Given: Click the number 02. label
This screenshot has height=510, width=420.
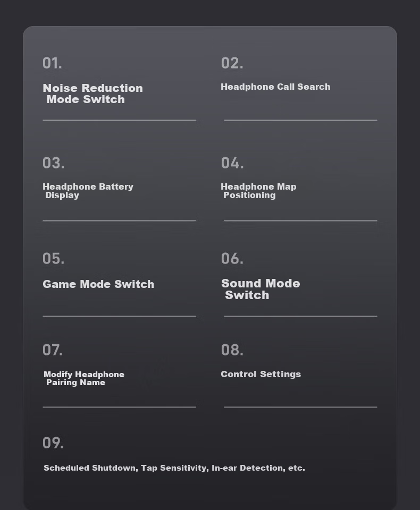Looking at the screenshot, I should [232, 63].
